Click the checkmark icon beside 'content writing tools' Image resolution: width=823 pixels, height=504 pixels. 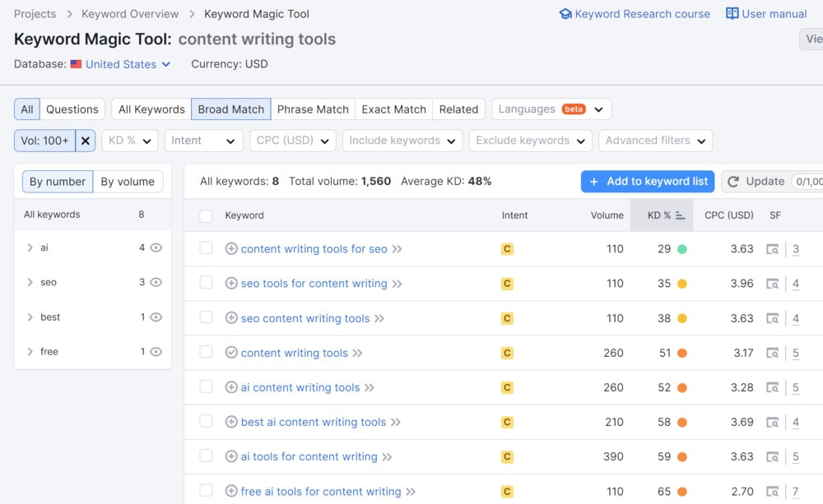point(231,353)
